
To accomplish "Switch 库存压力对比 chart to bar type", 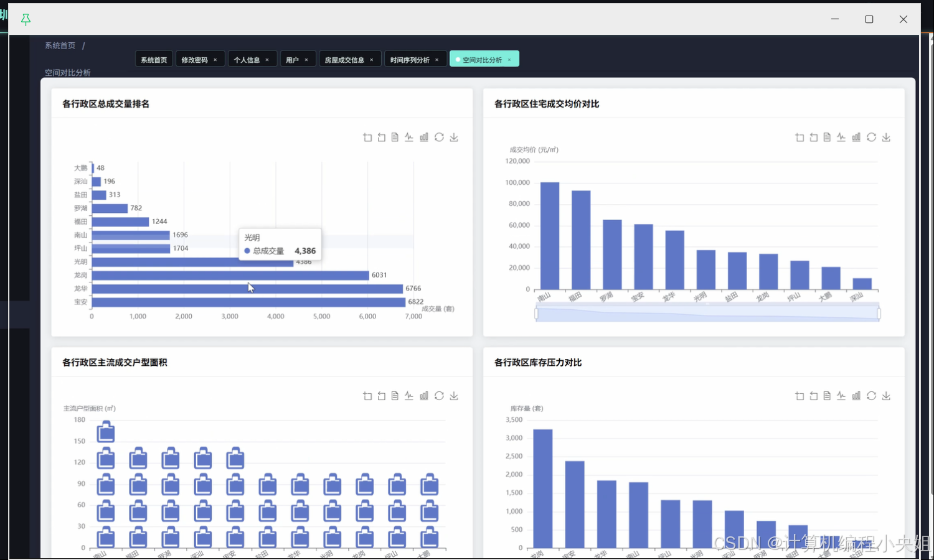I will point(856,396).
